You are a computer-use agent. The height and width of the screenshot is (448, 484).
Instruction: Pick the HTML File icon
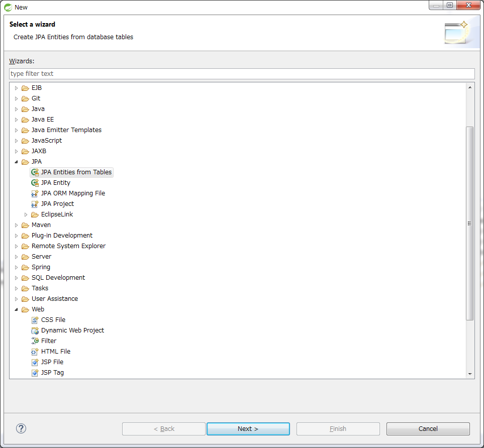(x=35, y=352)
